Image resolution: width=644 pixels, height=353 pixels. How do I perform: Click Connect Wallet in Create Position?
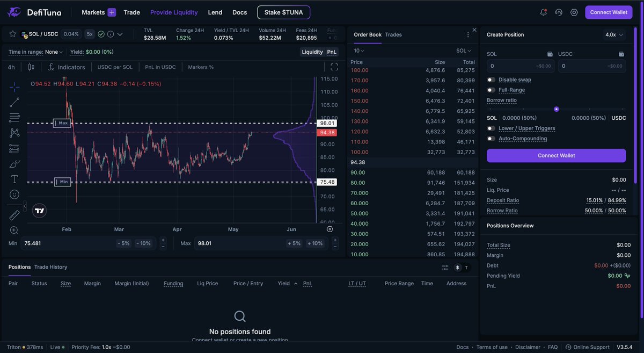(x=556, y=155)
